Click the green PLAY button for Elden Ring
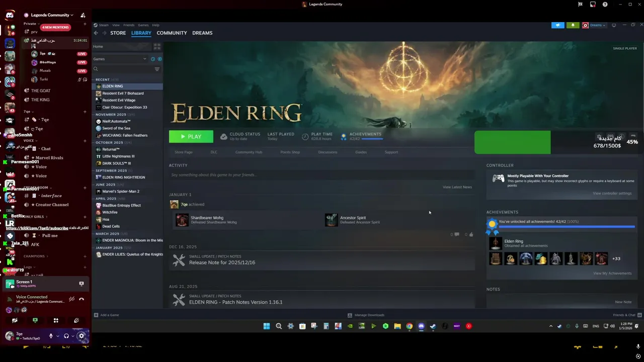Image resolution: width=644 pixels, height=362 pixels. 191,136
